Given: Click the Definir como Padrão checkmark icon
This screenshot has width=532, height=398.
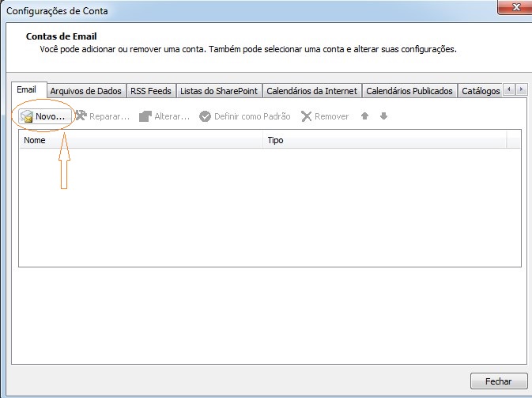Looking at the screenshot, I should (205, 116).
